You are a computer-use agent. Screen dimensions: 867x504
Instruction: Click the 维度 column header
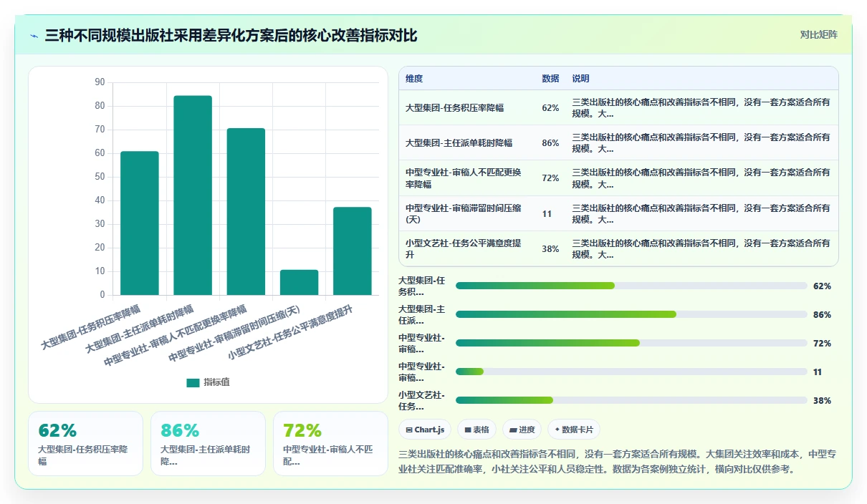[x=414, y=79]
